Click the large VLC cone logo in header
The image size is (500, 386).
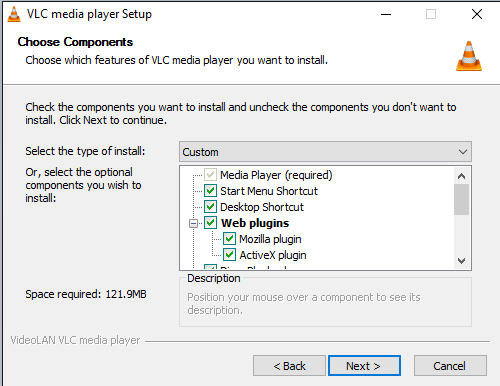pyautogui.click(x=469, y=56)
